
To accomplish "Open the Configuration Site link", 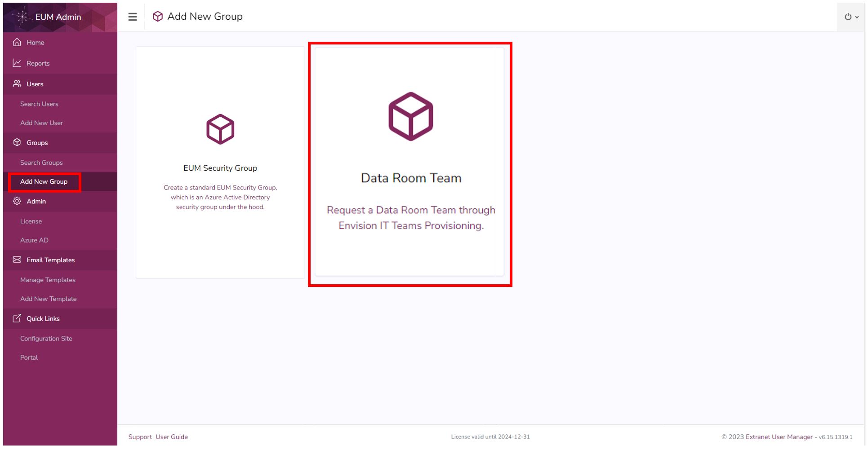I will pyautogui.click(x=46, y=338).
